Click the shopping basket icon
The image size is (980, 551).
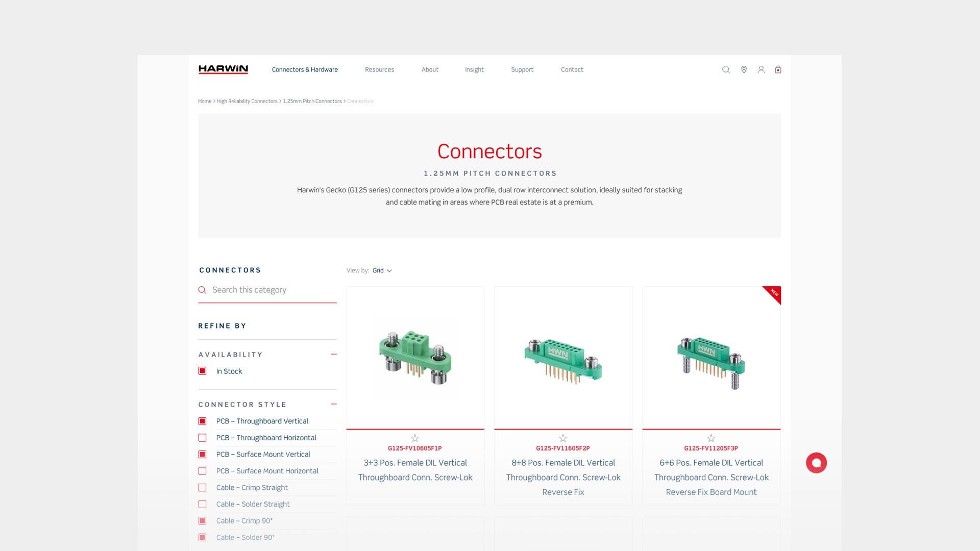[778, 69]
